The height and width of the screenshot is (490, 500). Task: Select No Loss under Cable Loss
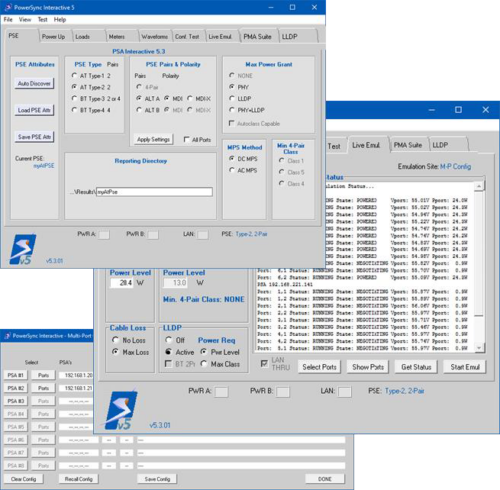tap(115, 340)
